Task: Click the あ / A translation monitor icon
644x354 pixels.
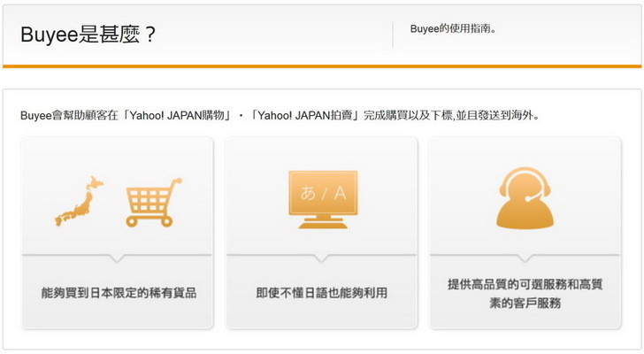Action: coord(323,200)
